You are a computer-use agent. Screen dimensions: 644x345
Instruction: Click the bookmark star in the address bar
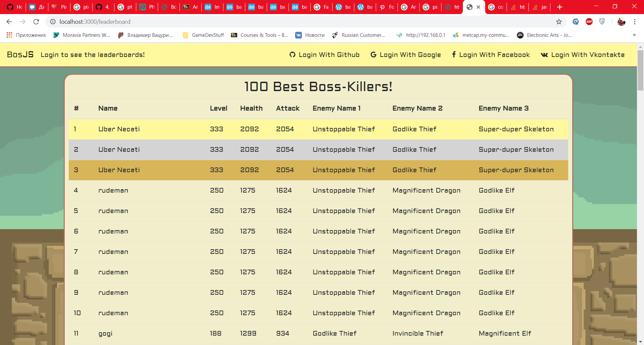tap(559, 21)
